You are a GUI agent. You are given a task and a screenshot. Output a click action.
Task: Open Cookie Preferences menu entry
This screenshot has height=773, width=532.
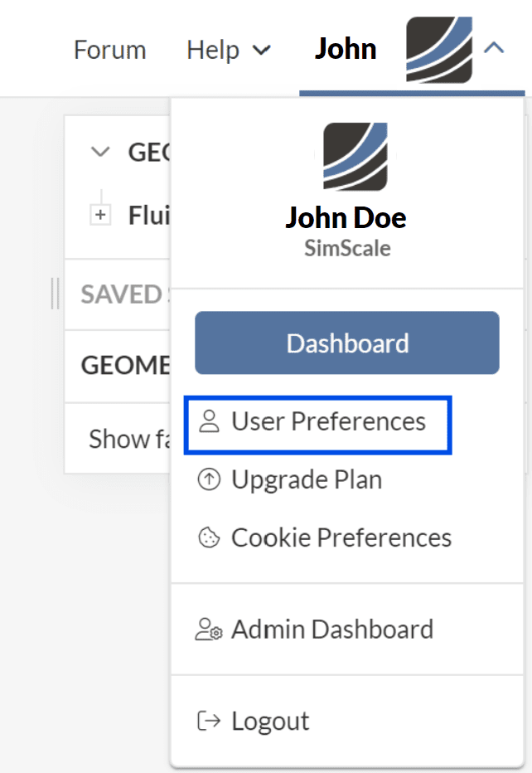click(341, 538)
